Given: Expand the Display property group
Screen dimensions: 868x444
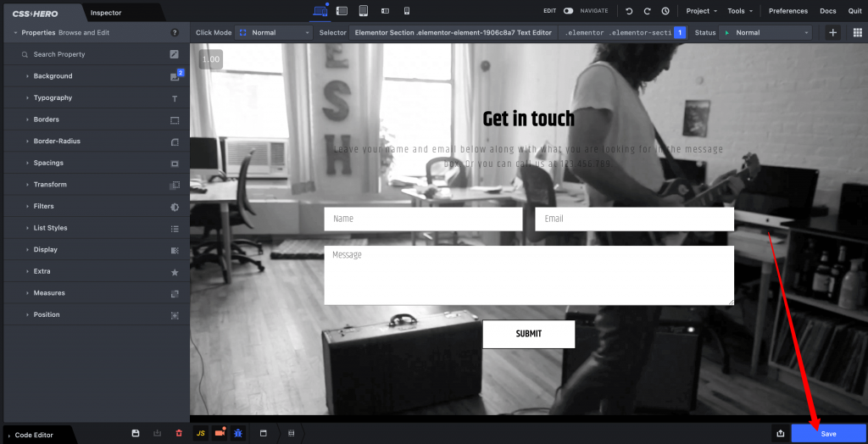Looking at the screenshot, I should [x=97, y=250].
